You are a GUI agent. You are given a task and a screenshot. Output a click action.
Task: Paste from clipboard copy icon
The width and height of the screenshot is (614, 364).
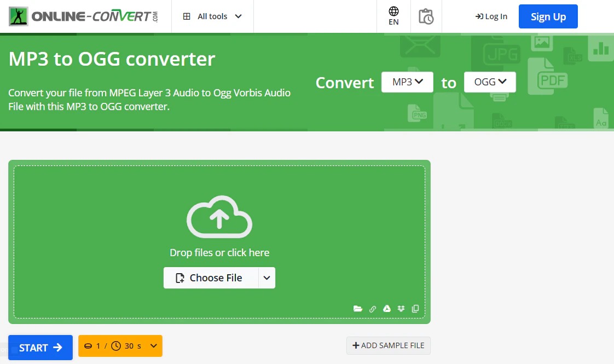point(415,309)
